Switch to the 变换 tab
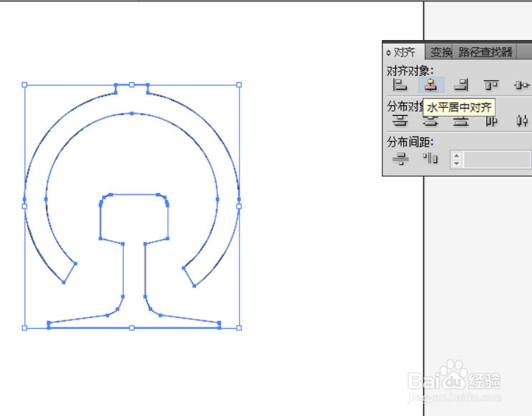 click(441, 52)
